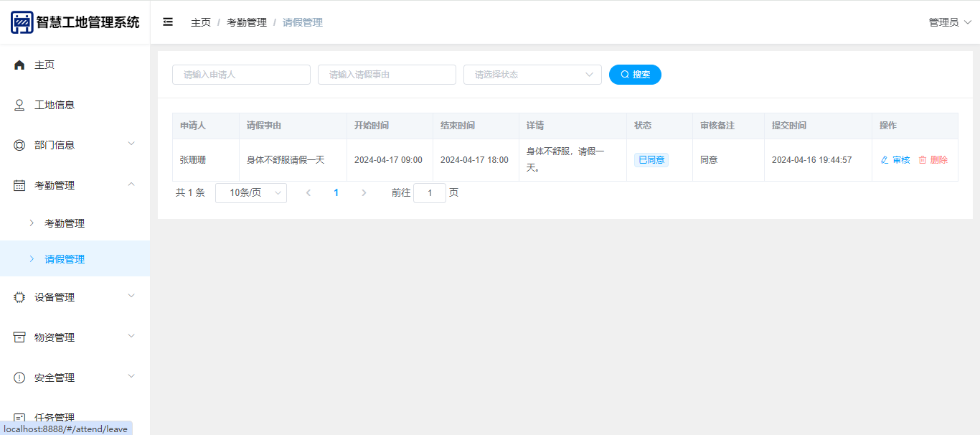Viewport: 980px width, 435px height.
Task: Click the smart site system logo
Action: pyautogui.click(x=22, y=22)
